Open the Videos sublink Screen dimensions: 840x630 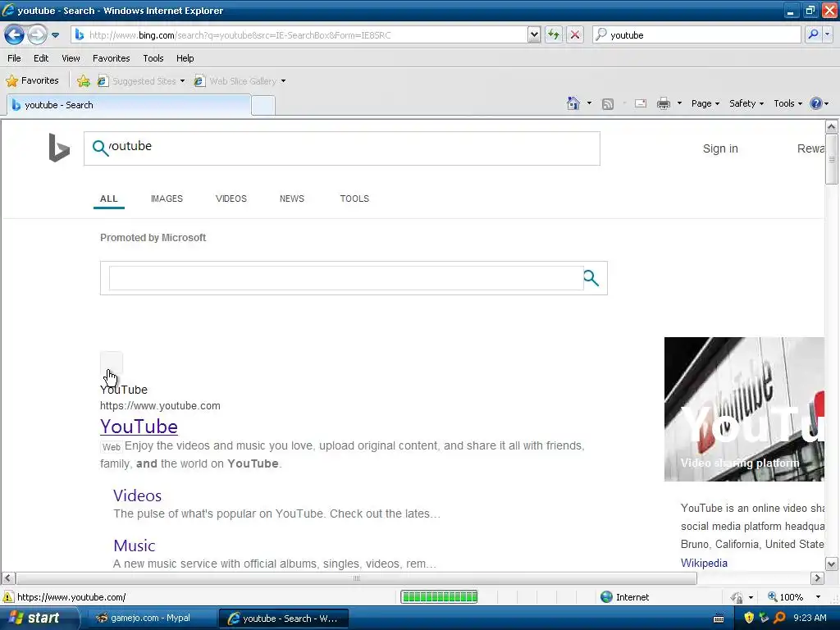tap(137, 495)
